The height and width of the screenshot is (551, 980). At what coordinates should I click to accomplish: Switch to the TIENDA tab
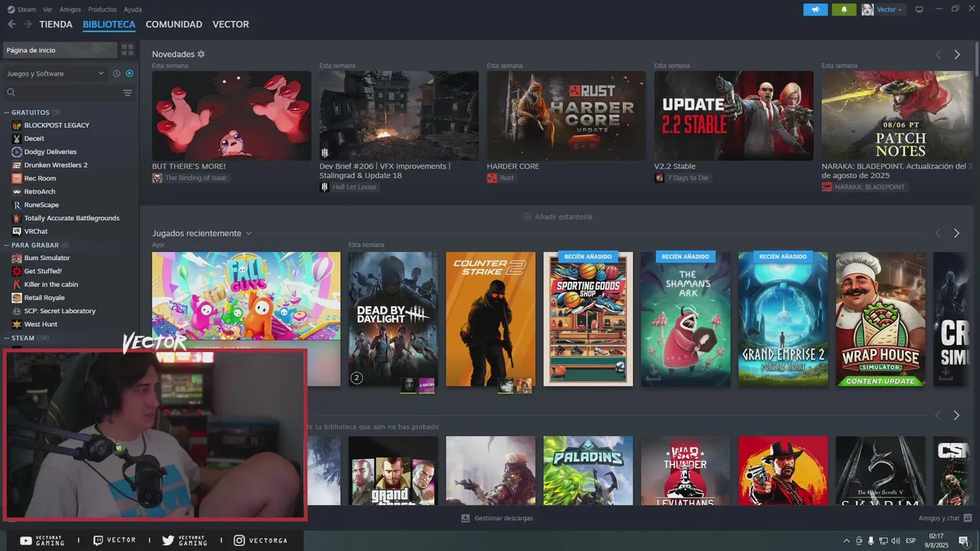pos(56,24)
